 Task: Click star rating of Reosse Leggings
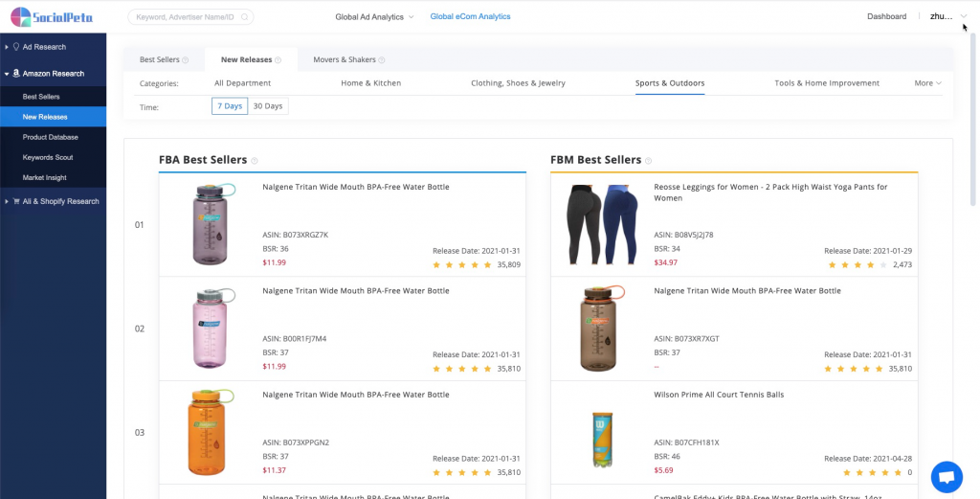point(857,265)
